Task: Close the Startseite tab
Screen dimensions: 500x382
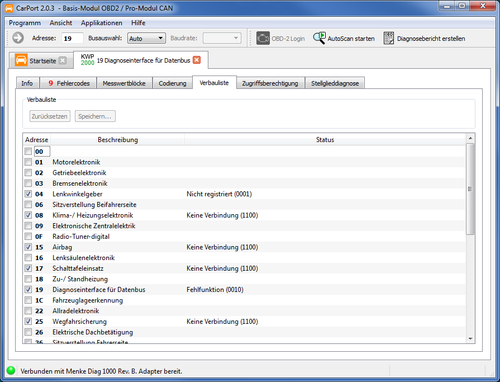Action: click(62, 60)
